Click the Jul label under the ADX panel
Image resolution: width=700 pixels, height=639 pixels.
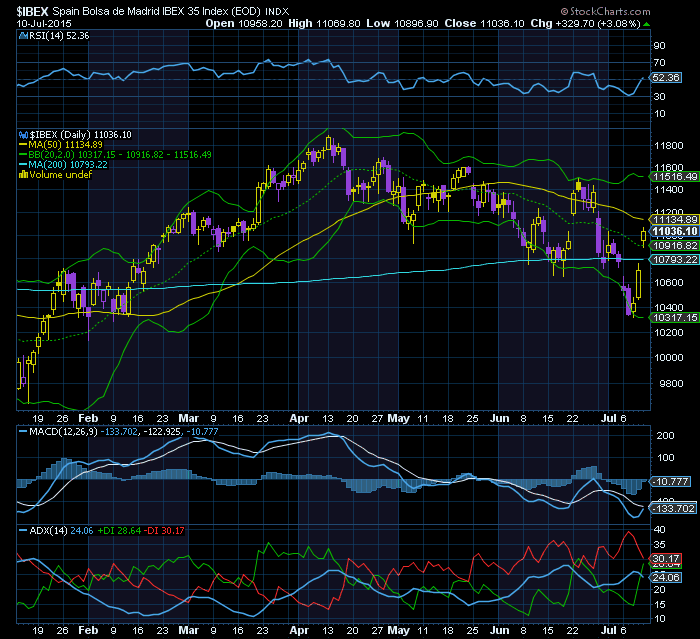[x=608, y=631]
